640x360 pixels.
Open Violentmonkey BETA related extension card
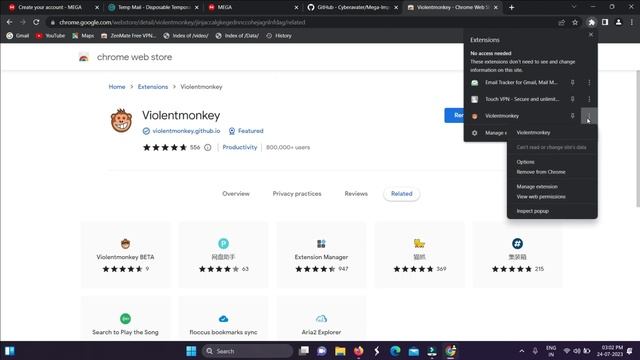click(125, 255)
